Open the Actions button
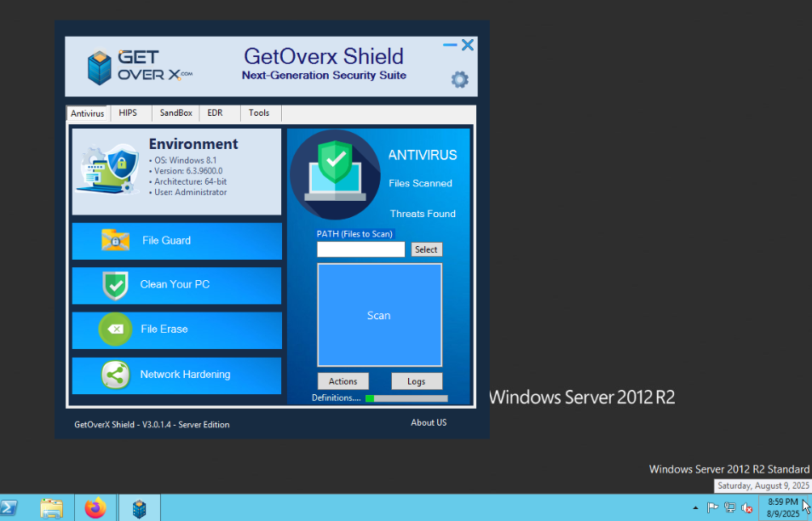This screenshot has height=521, width=812. (343, 381)
